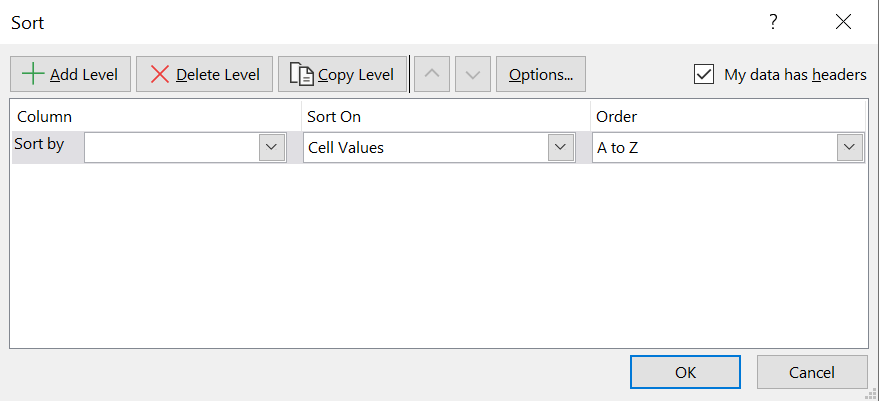Select the Sort by level row label
879x401 pixels.
click(40, 144)
